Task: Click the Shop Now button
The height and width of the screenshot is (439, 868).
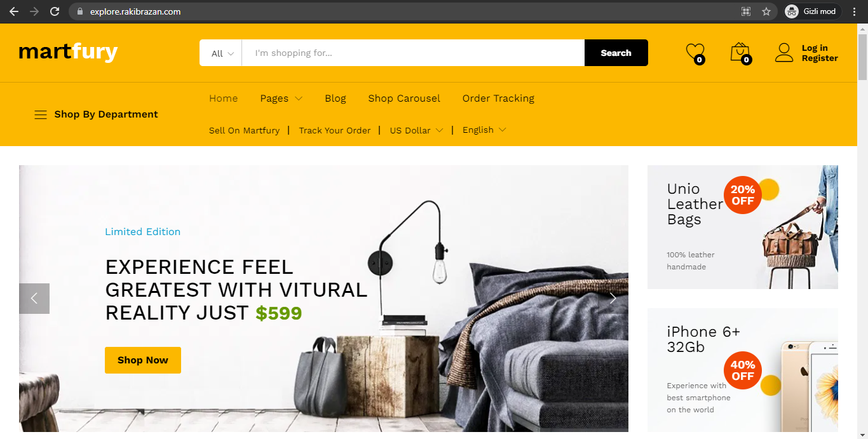Action: coord(143,360)
